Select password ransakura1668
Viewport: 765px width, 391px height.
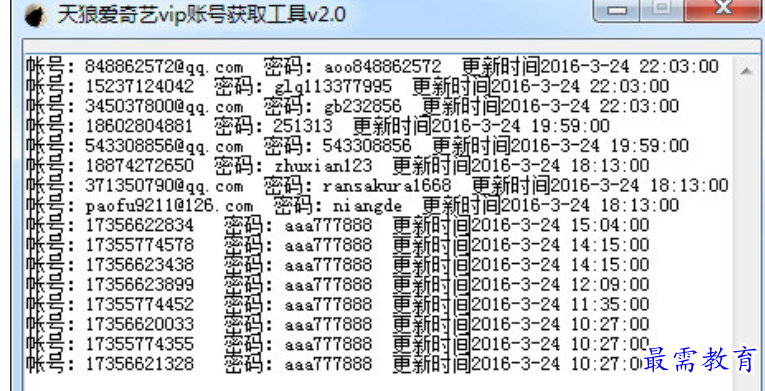pos(387,185)
